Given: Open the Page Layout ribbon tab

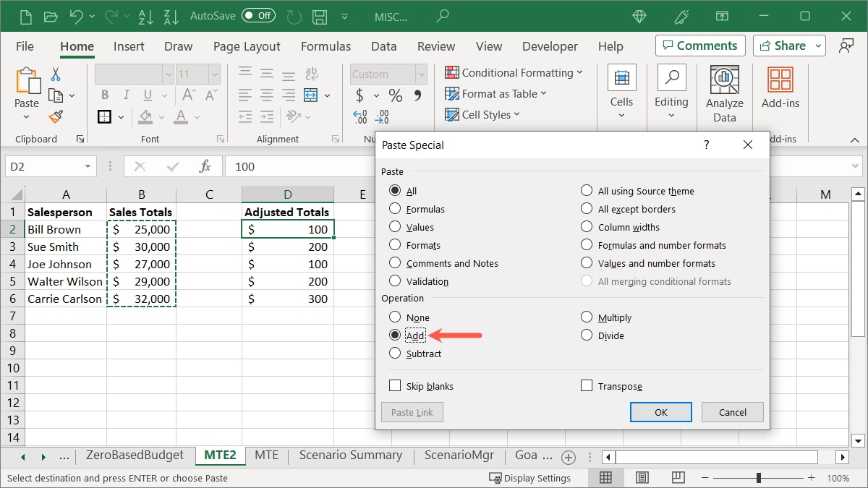Looking at the screenshot, I should [247, 46].
